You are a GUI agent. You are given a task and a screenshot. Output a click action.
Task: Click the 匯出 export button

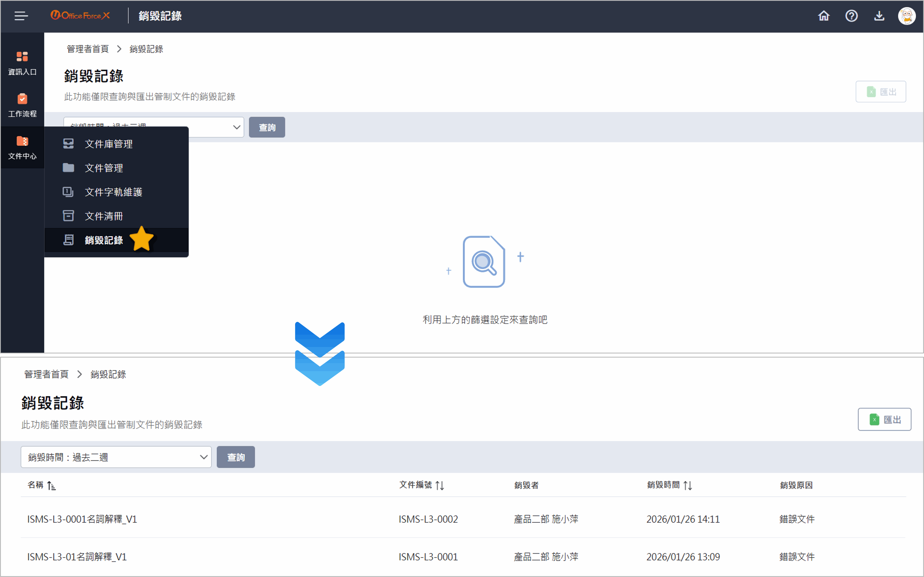[x=885, y=419]
